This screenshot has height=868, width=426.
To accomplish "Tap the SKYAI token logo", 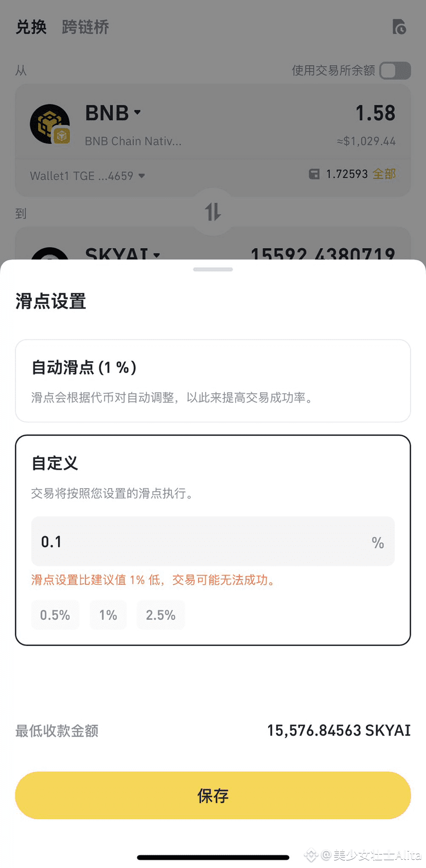I will click(x=50, y=253).
